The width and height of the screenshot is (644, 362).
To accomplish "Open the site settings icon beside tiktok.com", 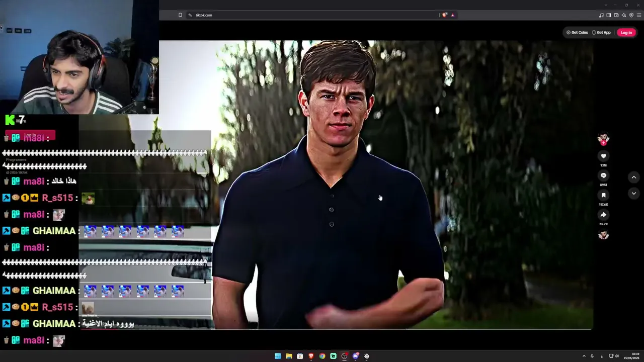I will [x=190, y=15].
